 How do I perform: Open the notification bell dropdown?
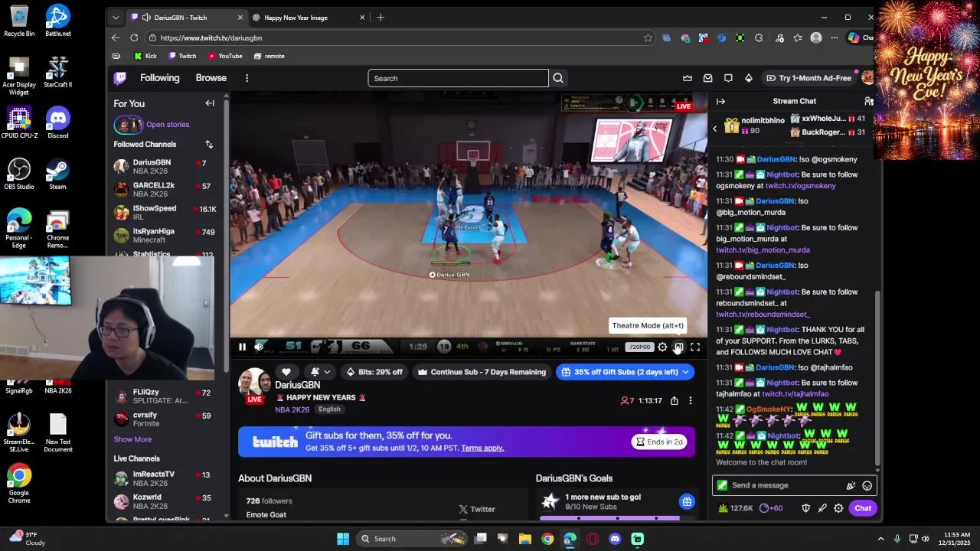pyautogui.click(x=320, y=372)
